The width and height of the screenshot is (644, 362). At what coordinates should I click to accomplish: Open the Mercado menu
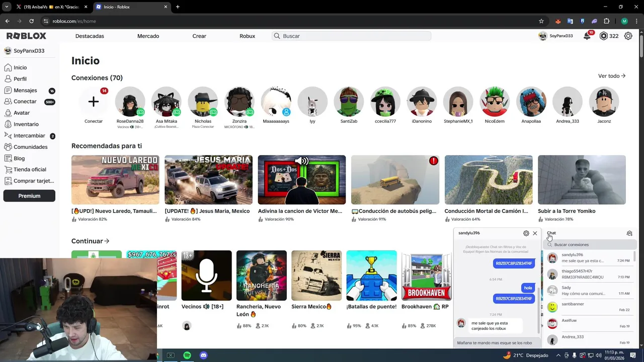pyautogui.click(x=148, y=36)
